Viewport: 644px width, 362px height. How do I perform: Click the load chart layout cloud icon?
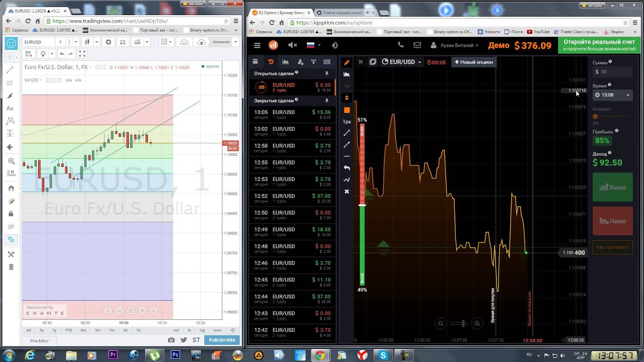pos(184,42)
